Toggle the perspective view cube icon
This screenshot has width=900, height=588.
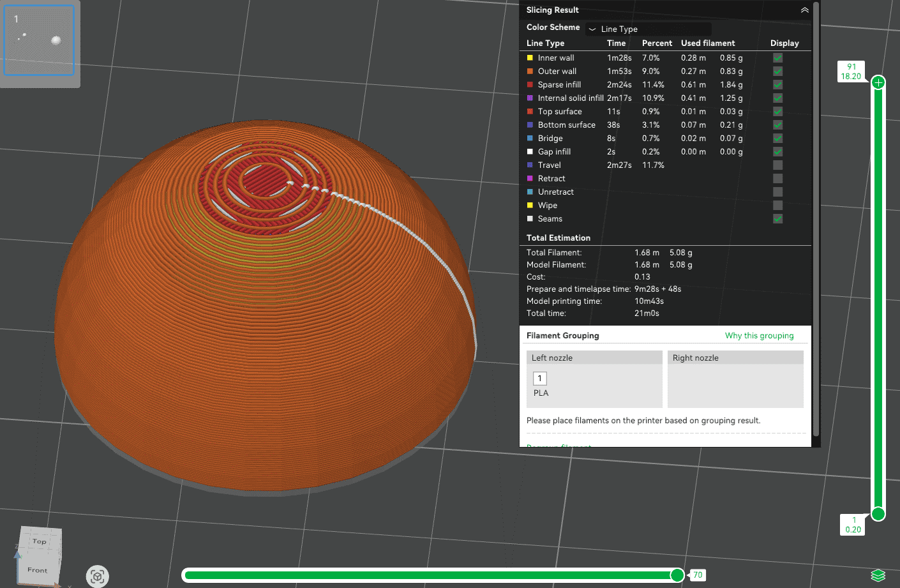tap(98, 577)
